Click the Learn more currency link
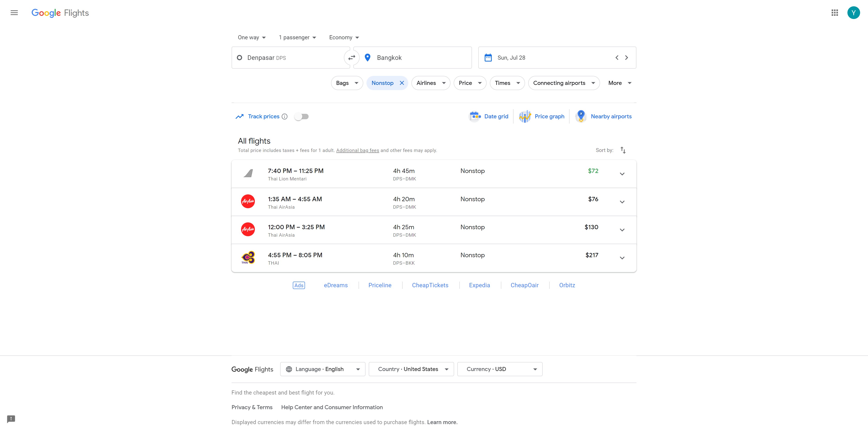The image size is (868, 432). coord(442,422)
